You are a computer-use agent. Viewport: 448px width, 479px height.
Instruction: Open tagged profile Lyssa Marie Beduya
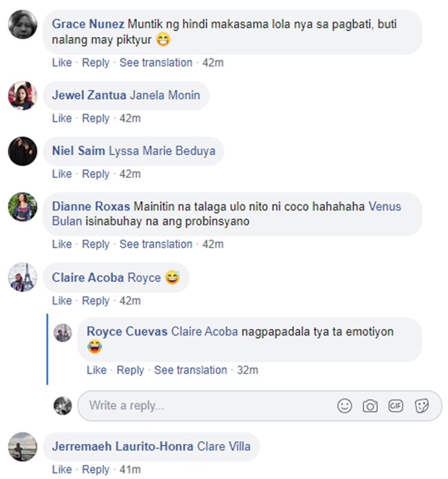162,151
